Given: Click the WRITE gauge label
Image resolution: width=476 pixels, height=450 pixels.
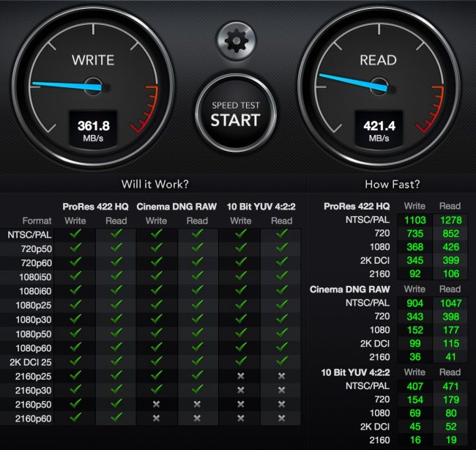Looking at the screenshot, I should (x=93, y=60).
